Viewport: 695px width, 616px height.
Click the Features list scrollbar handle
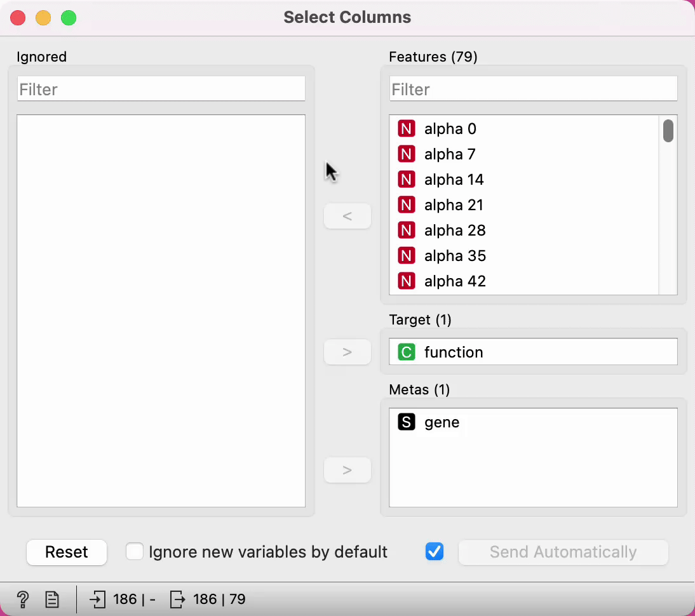pos(668,131)
